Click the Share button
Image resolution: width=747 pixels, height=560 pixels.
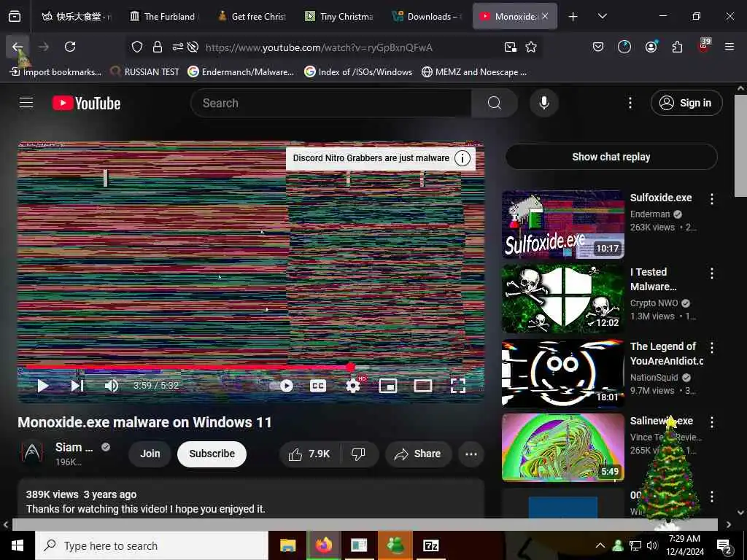[417, 454]
